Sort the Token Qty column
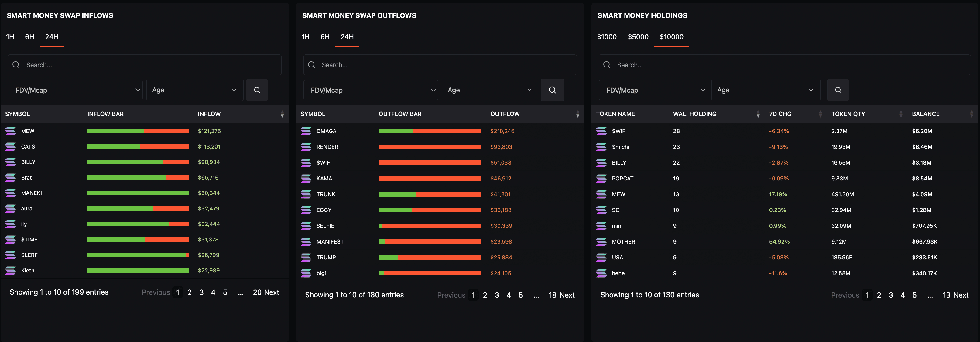Image resolution: width=980 pixels, height=342 pixels. (x=900, y=114)
